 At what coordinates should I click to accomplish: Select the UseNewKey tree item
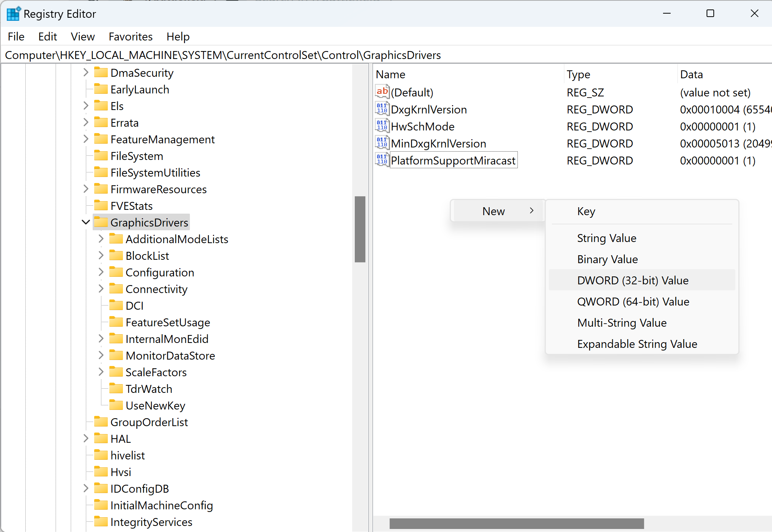pyautogui.click(x=155, y=405)
